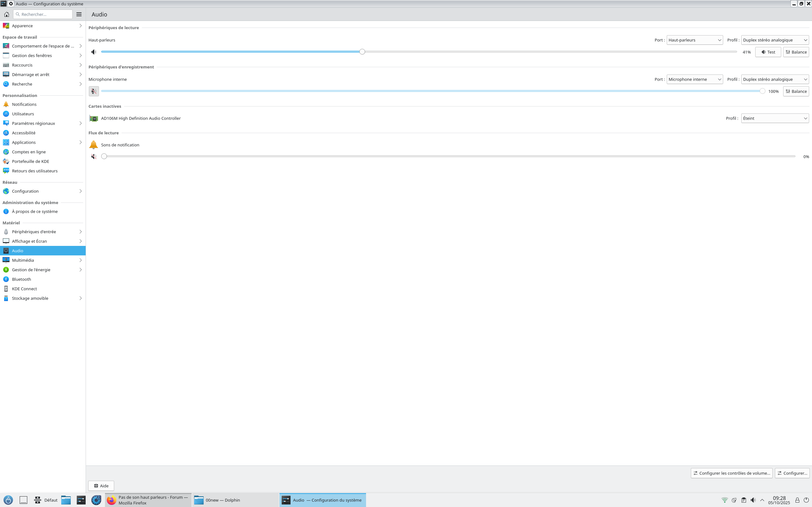812x507 pixels.
Task: Click the Test speaker button
Action: [768, 52]
